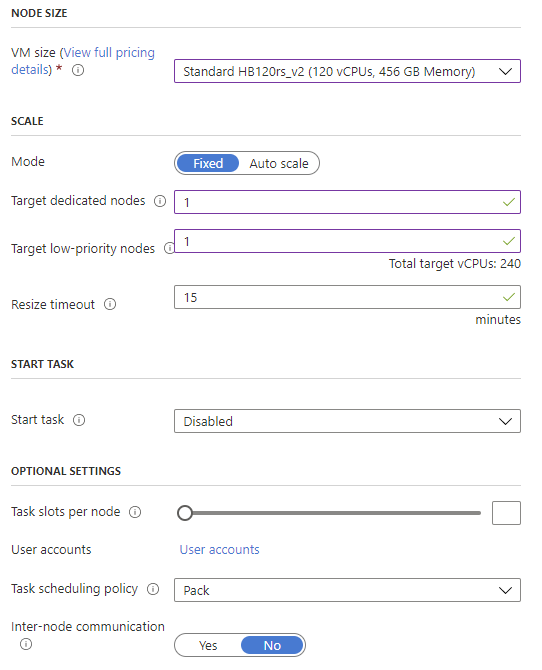The width and height of the screenshot is (542, 670).
Task: Click info icon for Task slots per node
Action: point(135,512)
